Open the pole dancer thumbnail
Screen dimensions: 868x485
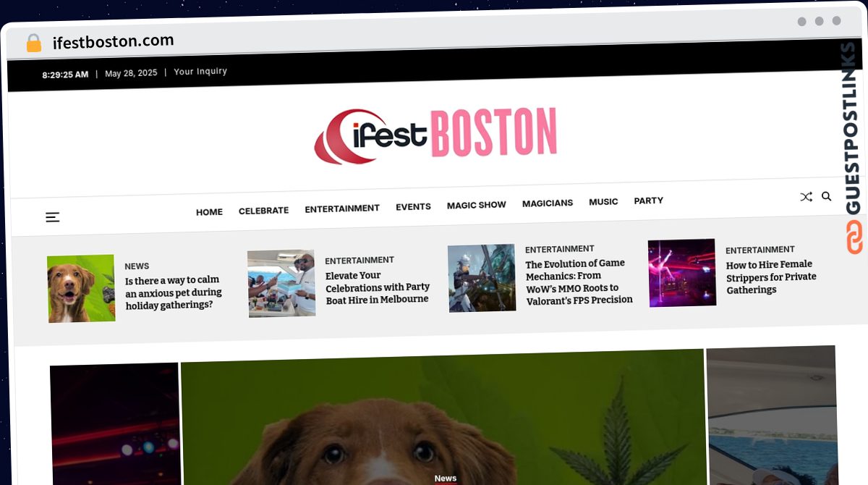[x=682, y=273]
